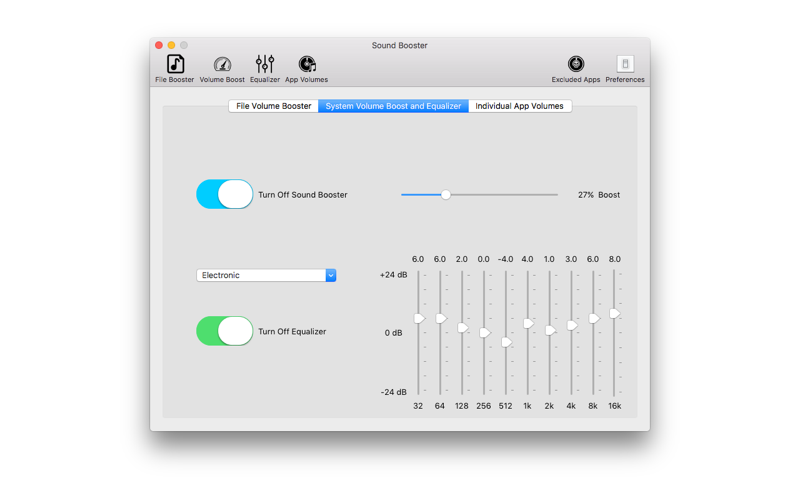Switch to Individual App Volumes tab
800x500 pixels.
pyautogui.click(x=519, y=106)
